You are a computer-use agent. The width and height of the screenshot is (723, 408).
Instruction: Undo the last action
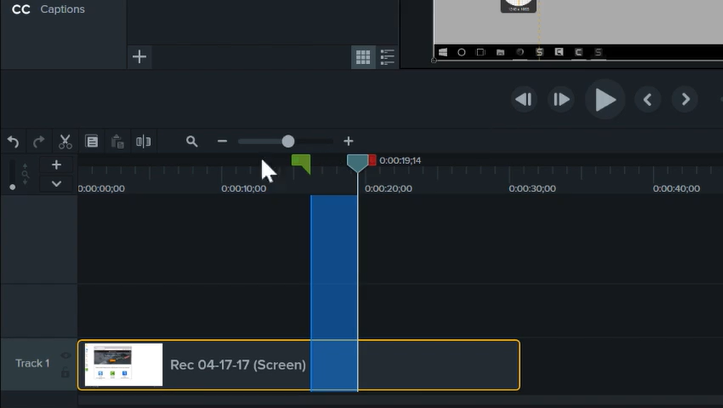[13, 142]
